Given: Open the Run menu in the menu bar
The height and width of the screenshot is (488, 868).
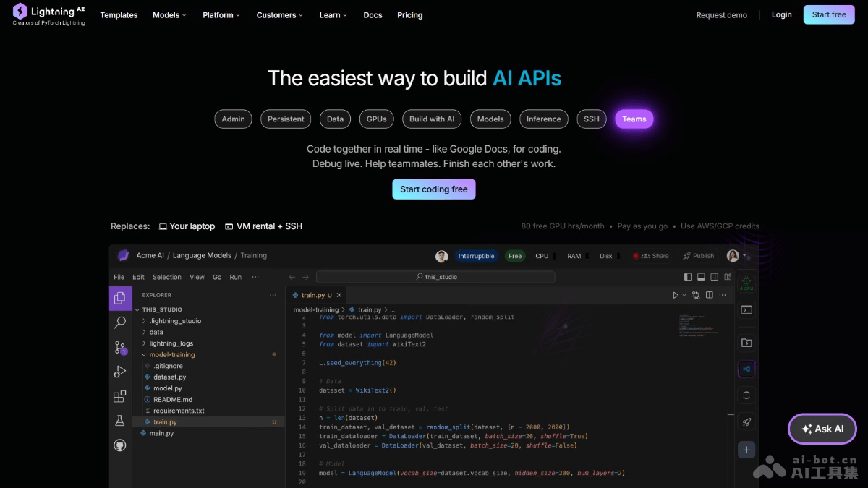Looking at the screenshot, I should [235, 276].
